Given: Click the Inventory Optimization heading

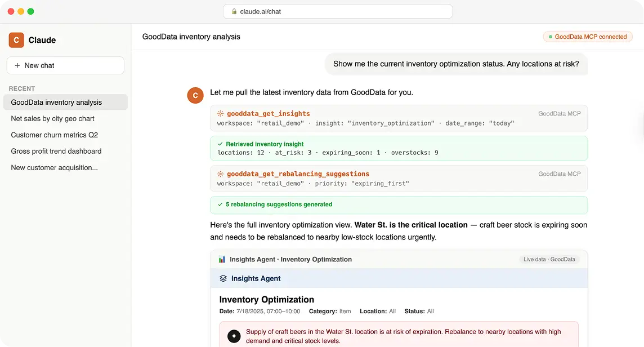Looking at the screenshot, I should click(x=267, y=300).
